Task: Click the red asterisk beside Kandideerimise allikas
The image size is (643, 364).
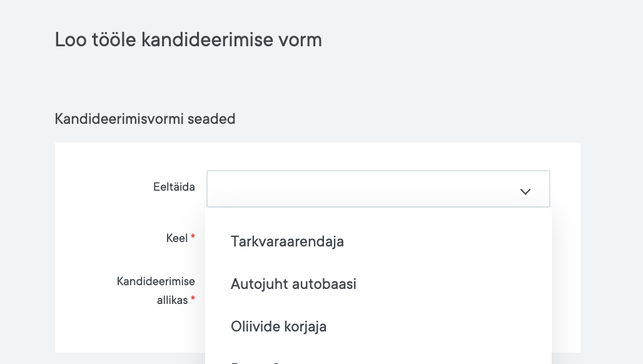Action: tap(193, 300)
